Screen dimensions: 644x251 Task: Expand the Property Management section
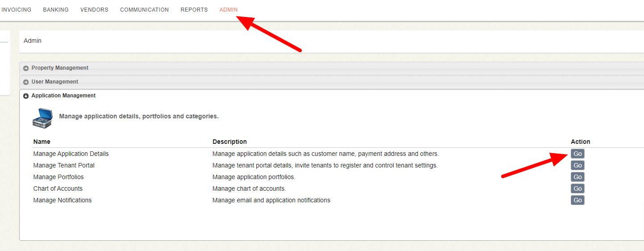(x=331, y=68)
